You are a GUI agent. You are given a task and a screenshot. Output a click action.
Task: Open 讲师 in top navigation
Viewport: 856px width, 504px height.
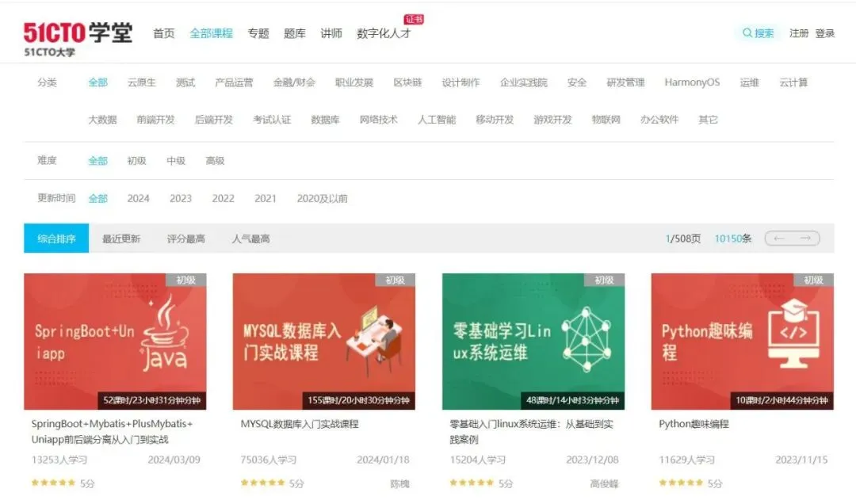331,33
